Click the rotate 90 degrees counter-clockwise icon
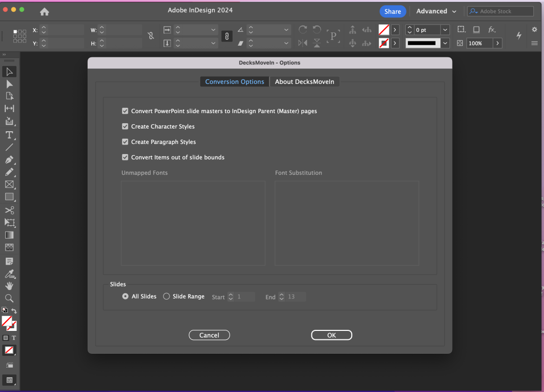Image resolution: width=544 pixels, height=392 pixels. 317,30
